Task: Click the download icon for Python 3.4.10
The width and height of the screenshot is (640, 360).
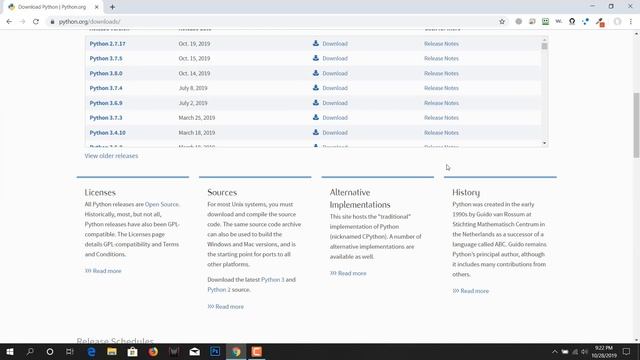Action: [316, 132]
